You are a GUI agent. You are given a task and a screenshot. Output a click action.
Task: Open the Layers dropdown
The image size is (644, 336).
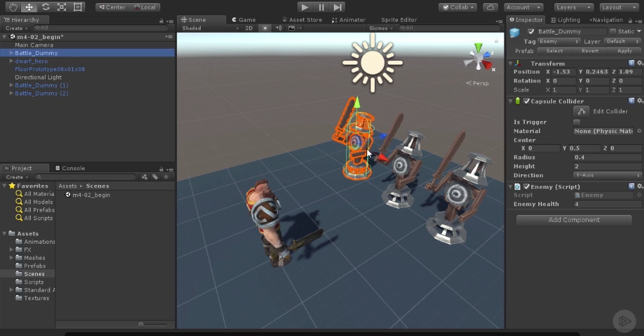(x=574, y=8)
